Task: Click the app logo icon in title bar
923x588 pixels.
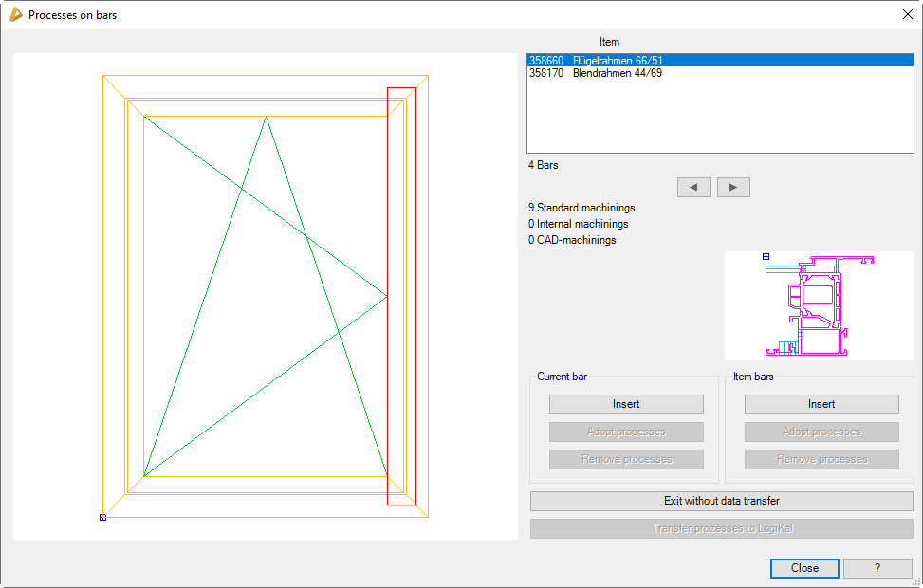Action: (15, 15)
